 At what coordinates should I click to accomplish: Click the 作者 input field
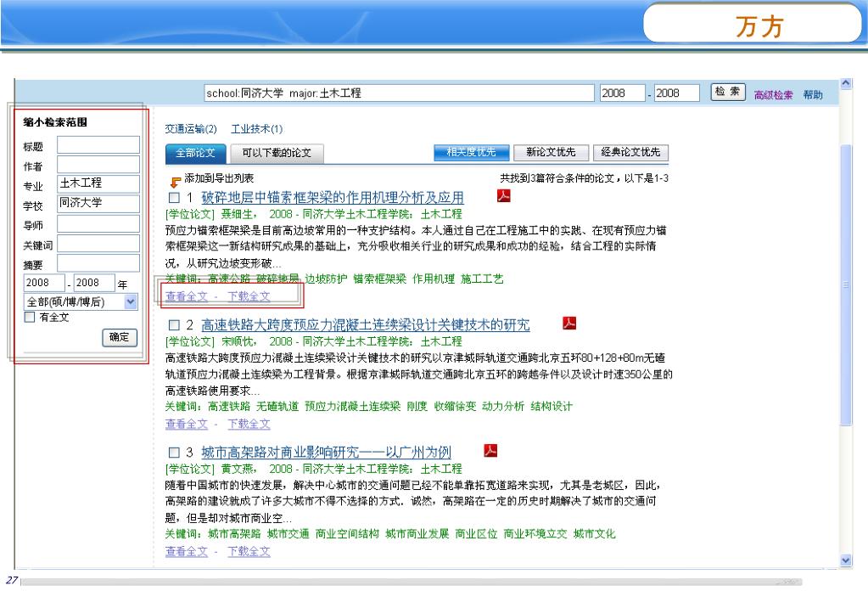[98, 165]
